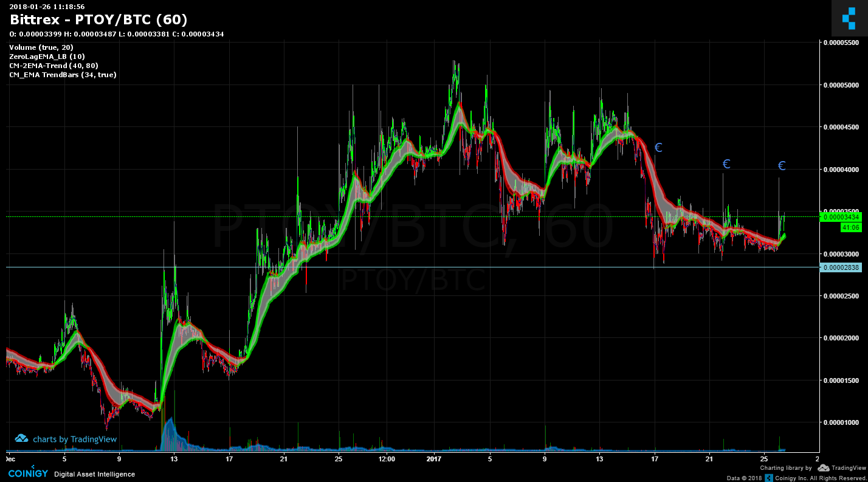Click the euro marker near January 17

click(x=658, y=147)
